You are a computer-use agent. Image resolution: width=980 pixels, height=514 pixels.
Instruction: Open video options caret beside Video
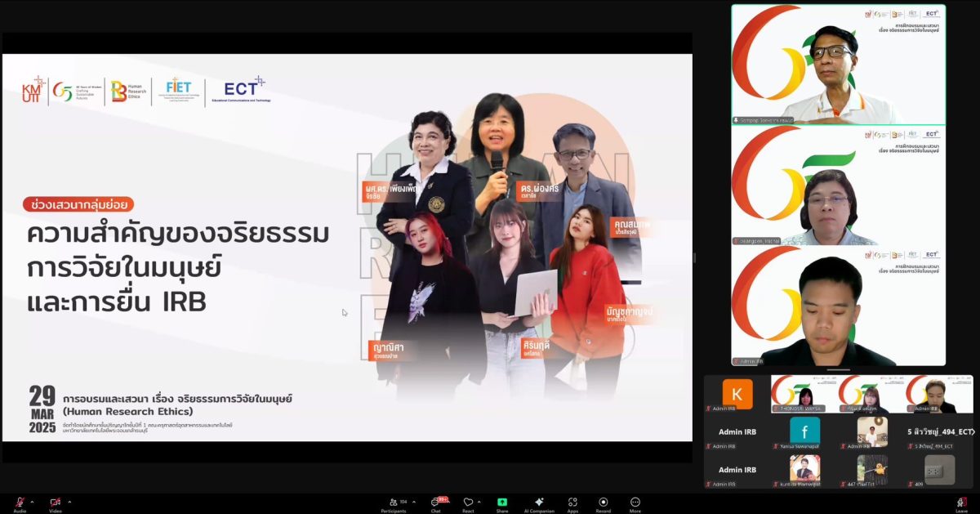click(69, 502)
